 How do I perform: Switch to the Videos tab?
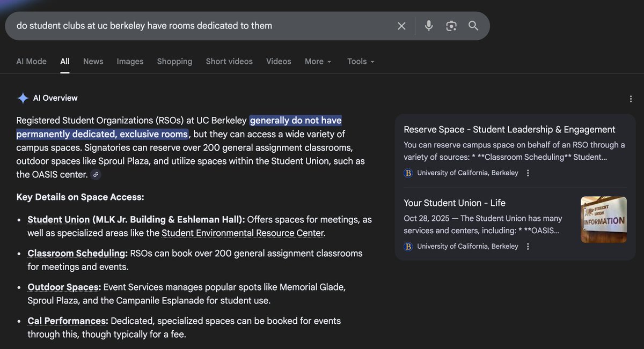point(279,62)
